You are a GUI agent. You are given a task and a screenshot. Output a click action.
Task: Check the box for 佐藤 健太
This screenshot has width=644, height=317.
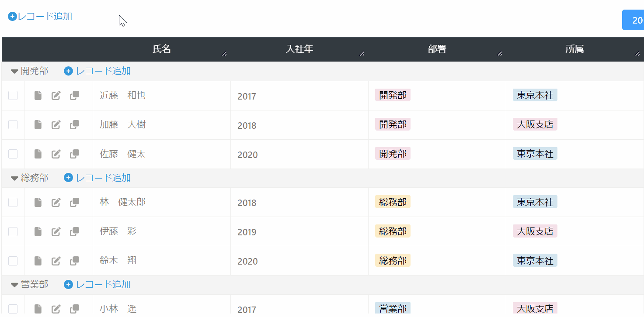[13, 154]
